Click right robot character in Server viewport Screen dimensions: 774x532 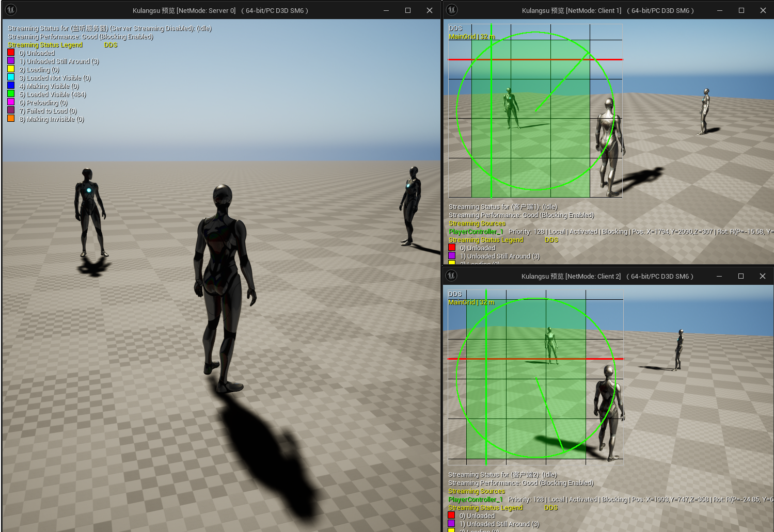pos(411,205)
